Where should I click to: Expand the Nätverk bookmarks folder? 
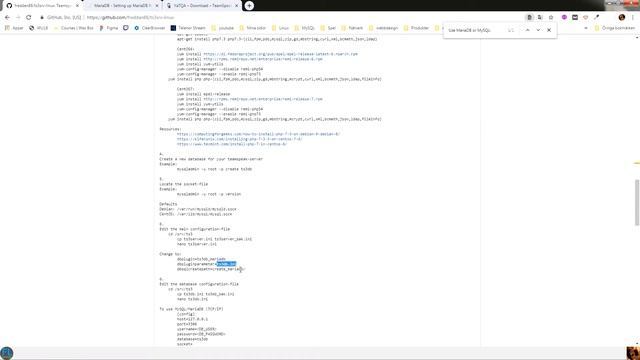pos(352,28)
